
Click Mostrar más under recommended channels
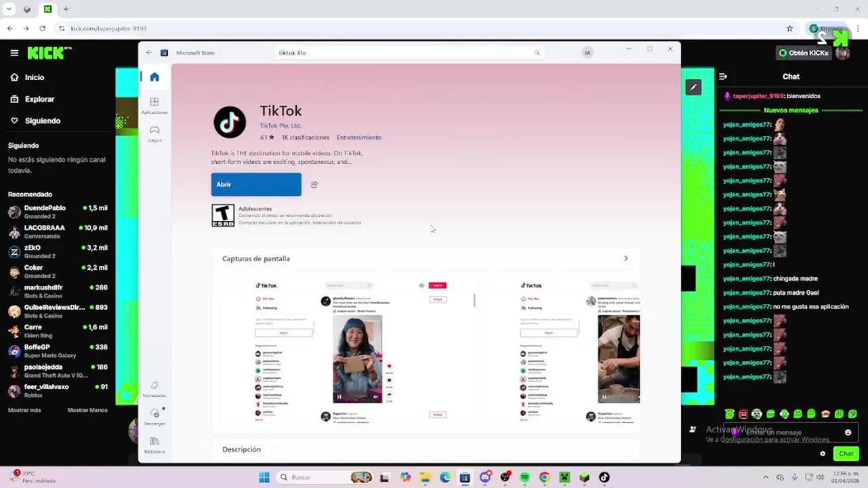(24, 410)
